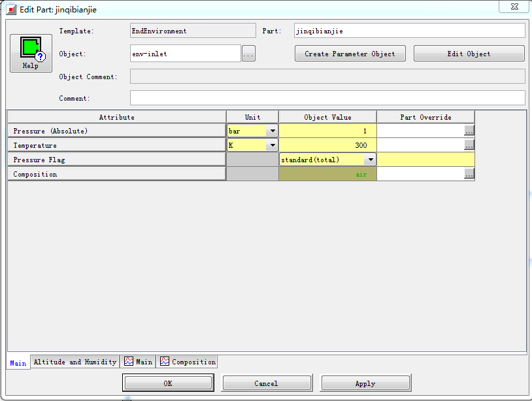Switch to Altitude and Humidity tab
The width and height of the screenshot is (532, 401).
[75, 362]
